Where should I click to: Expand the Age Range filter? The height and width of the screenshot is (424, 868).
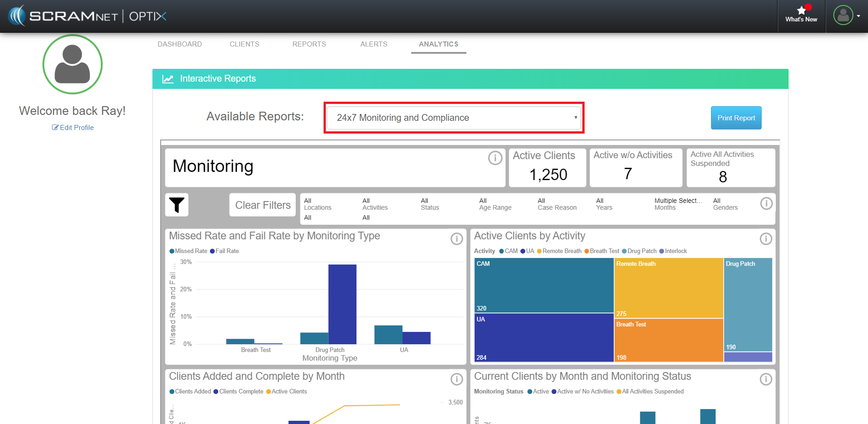(x=495, y=204)
